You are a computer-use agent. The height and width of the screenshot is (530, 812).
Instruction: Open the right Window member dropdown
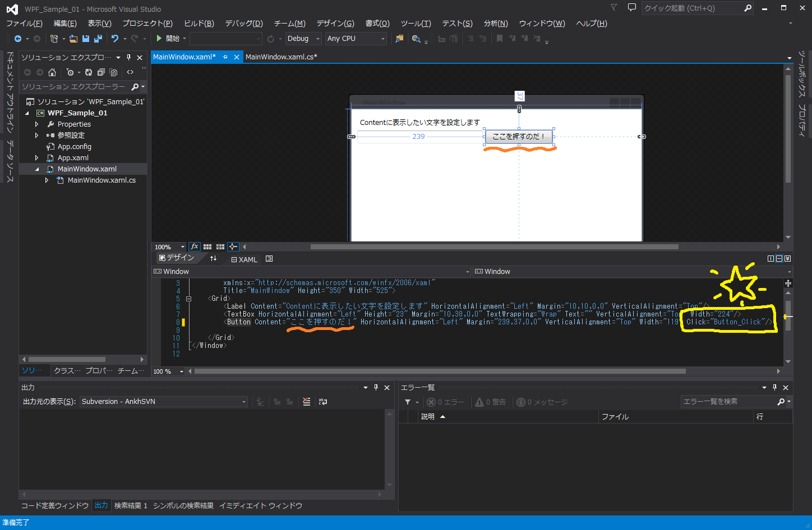click(632, 272)
